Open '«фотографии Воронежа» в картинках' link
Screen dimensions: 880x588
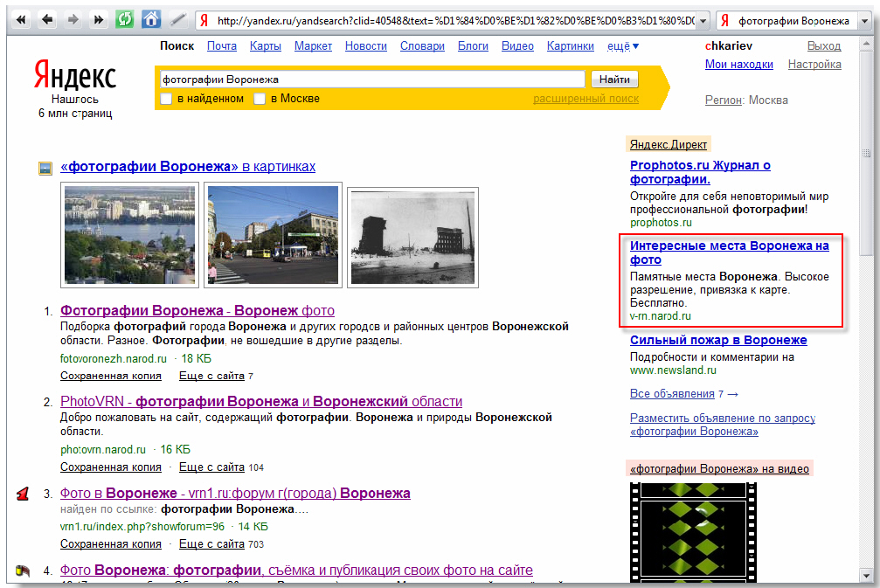(x=188, y=167)
